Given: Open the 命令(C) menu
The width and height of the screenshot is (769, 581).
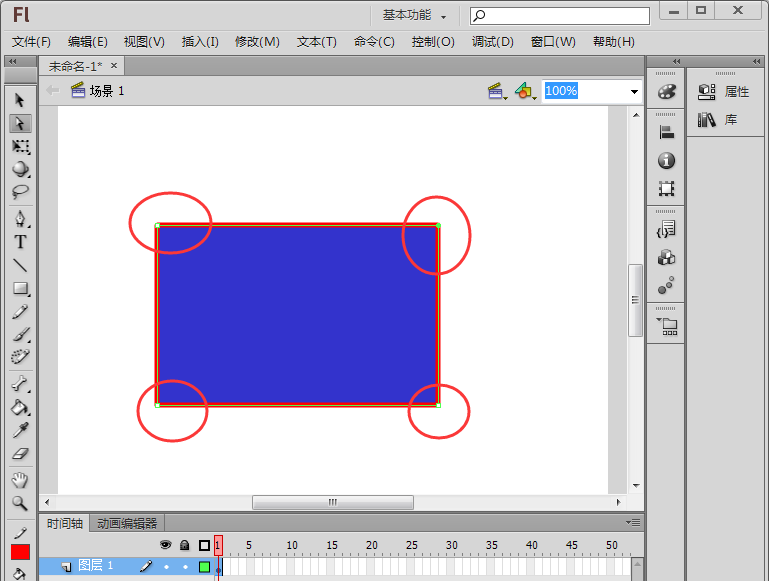Looking at the screenshot, I should click(374, 42).
